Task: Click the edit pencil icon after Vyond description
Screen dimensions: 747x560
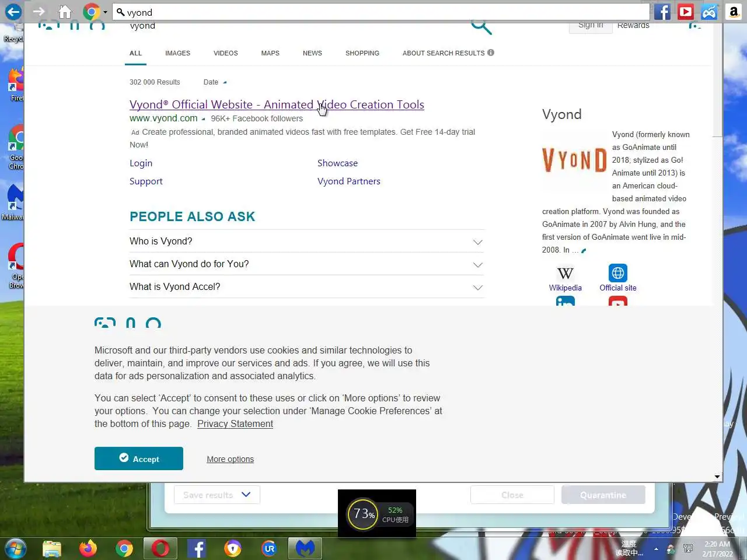Action: pos(584,251)
